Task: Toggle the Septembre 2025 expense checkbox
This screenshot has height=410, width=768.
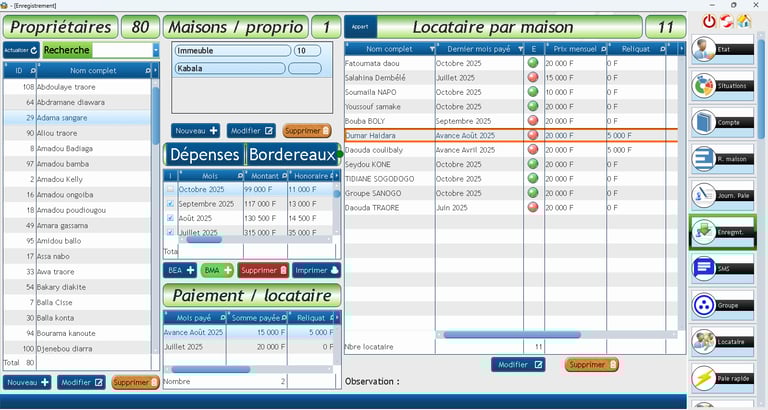Action: pos(170,204)
